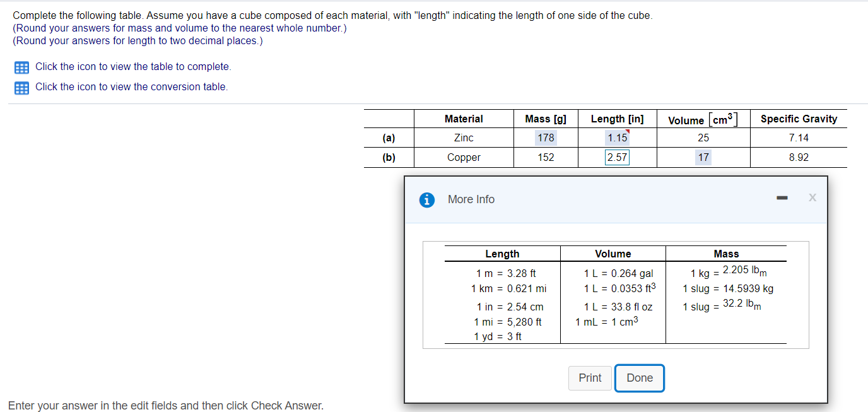
Task: Click the row label (a)
Action: [389, 138]
